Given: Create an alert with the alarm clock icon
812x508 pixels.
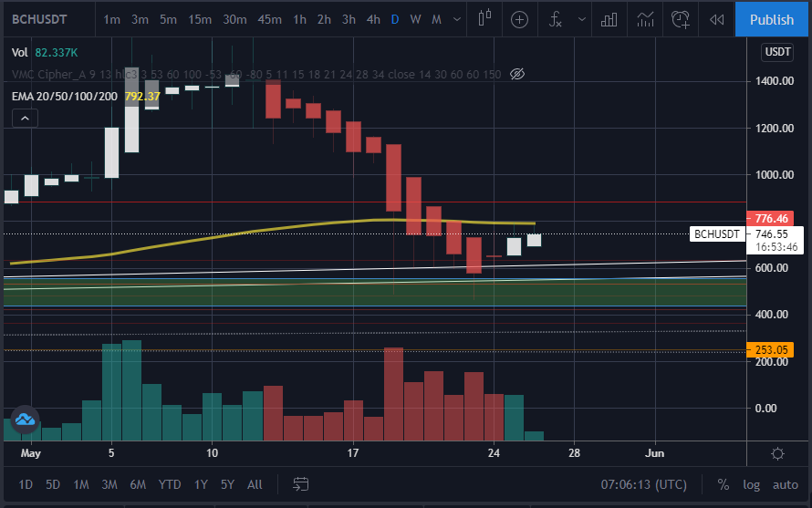Looking at the screenshot, I should [x=681, y=19].
